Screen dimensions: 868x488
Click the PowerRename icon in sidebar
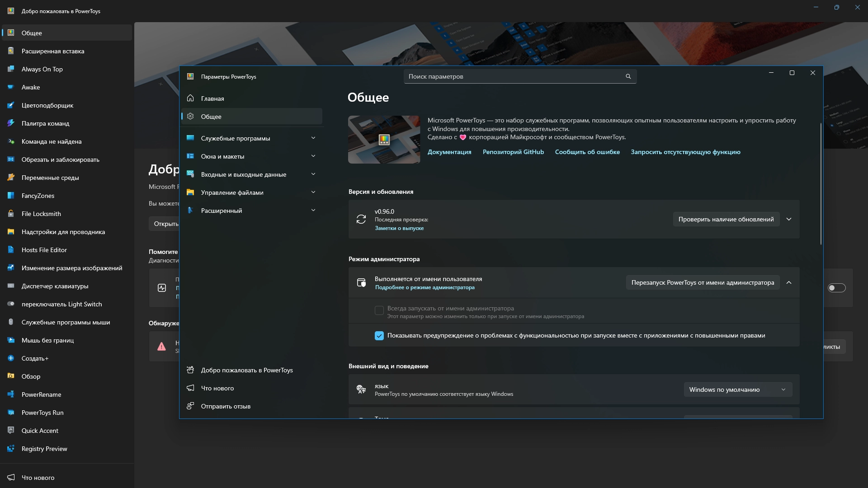[x=11, y=394]
